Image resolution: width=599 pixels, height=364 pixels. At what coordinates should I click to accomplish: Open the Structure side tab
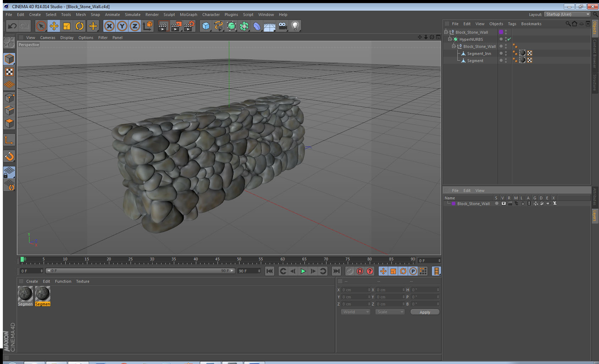pyautogui.click(x=595, y=82)
